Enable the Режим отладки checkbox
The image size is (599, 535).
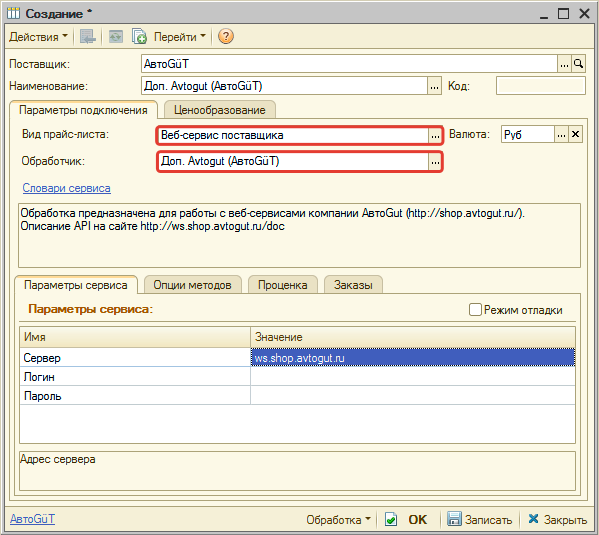tap(475, 310)
